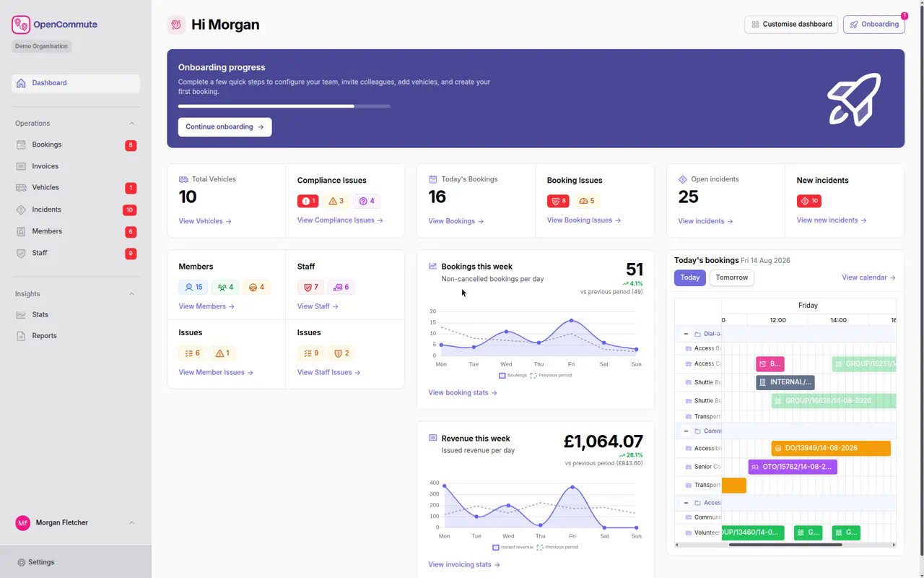The image size is (924, 578).
Task: Click the Settings gear icon
Action: (21, 562)
